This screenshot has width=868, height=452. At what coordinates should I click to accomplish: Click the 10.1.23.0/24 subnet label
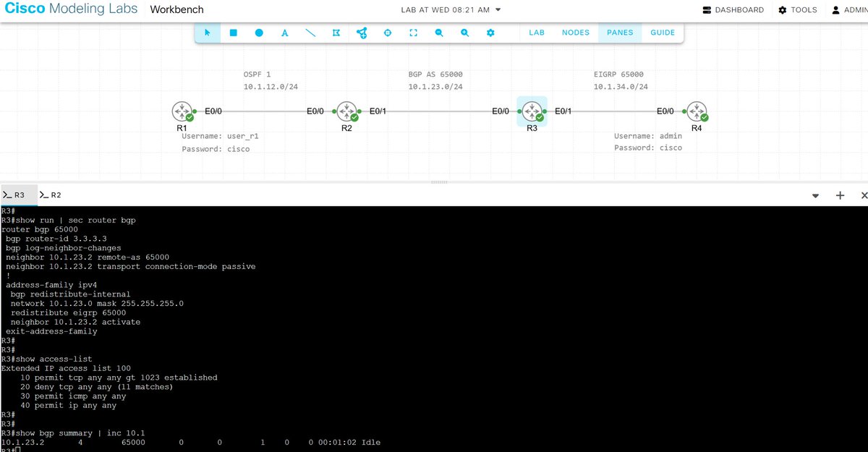coord(435,87)
